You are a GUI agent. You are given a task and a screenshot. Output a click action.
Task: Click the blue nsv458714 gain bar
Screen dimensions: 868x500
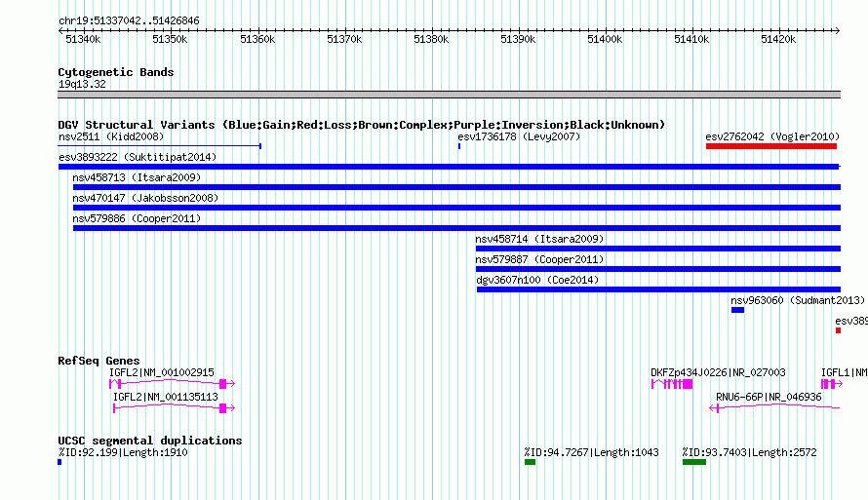coord(658,249)
